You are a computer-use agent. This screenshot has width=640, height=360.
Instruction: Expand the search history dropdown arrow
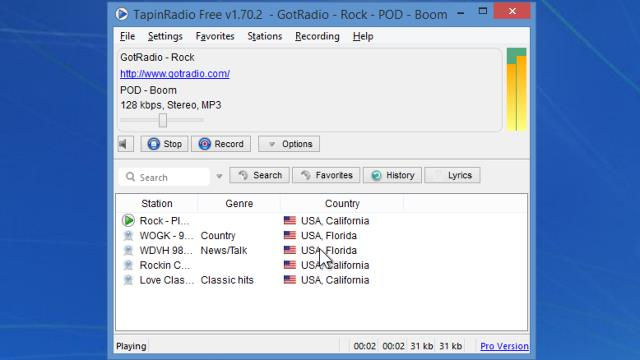click(x=219, y=177)
